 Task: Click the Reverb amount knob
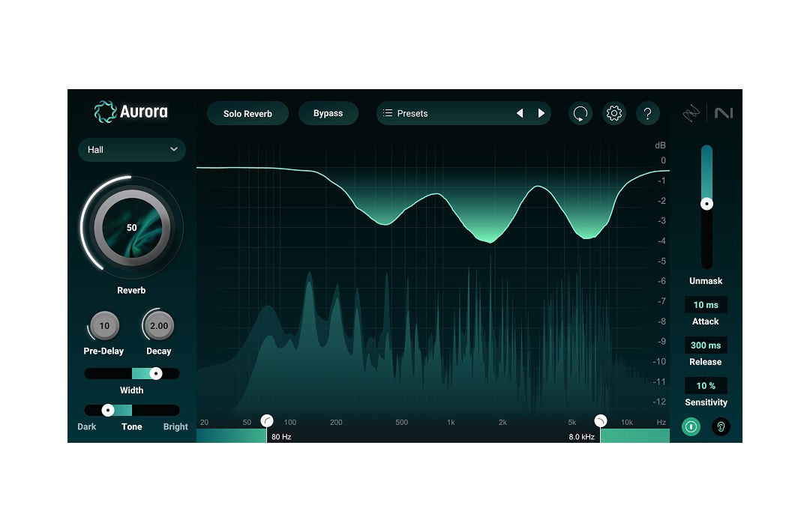pyautogui.click(x=132, y=228)
